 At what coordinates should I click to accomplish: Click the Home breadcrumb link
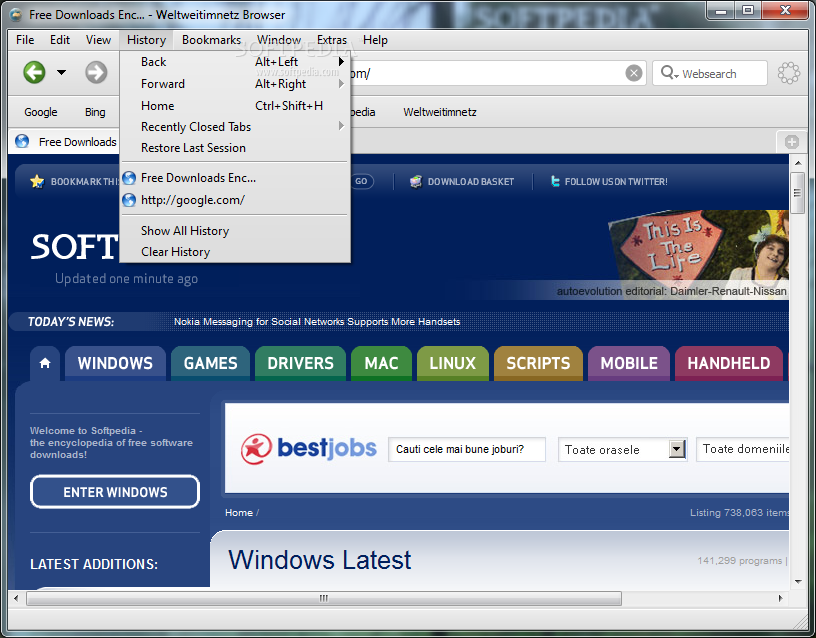[x=239, y=513]
